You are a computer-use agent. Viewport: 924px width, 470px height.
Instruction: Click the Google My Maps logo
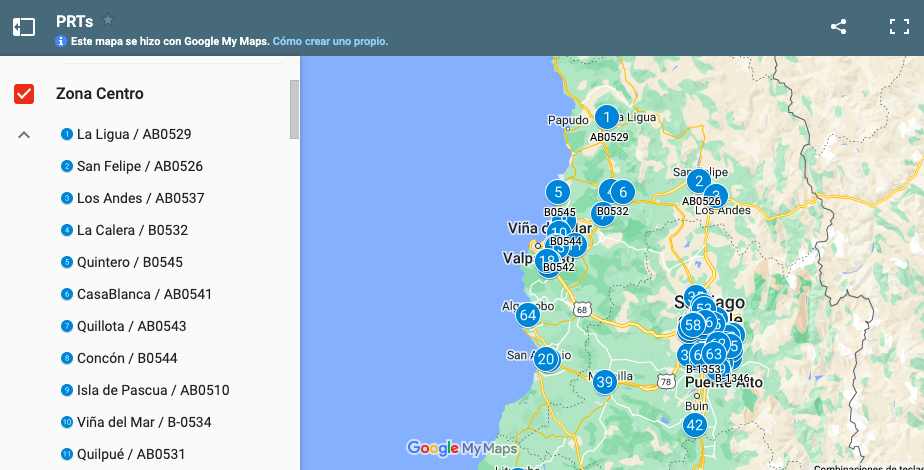click(462, 449)
